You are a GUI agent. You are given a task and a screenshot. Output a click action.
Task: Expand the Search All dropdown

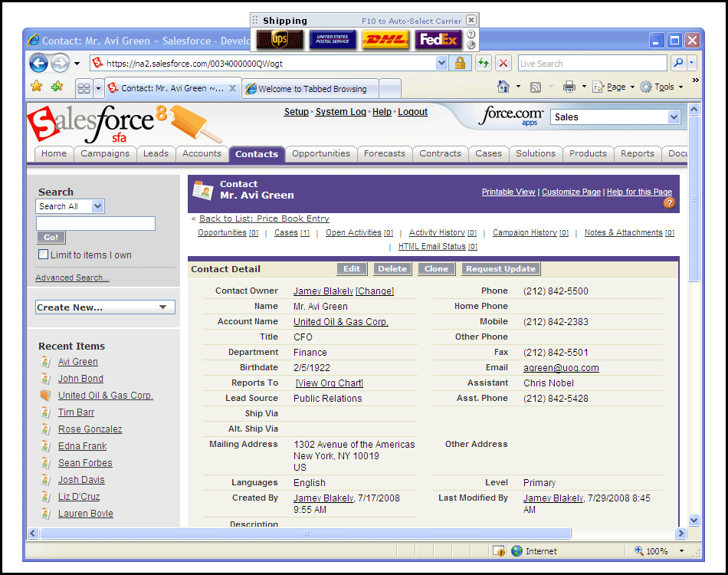[x=70, y=206]
